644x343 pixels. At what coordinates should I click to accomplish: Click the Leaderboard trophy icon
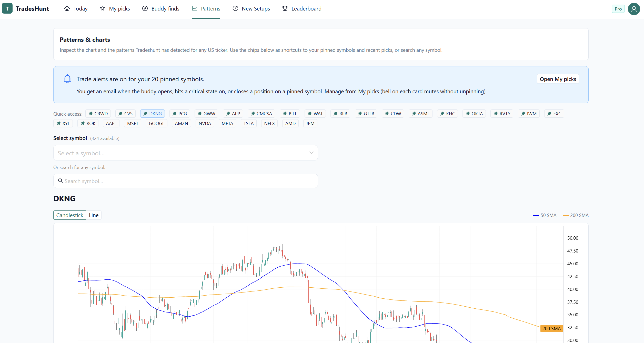click(285, 8)
